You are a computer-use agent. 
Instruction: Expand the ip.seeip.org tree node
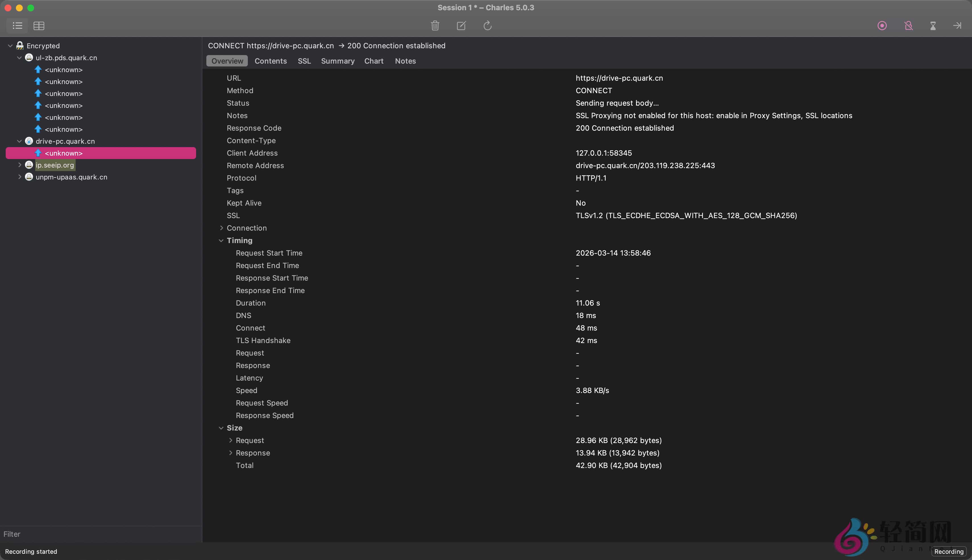click(20, 165)
